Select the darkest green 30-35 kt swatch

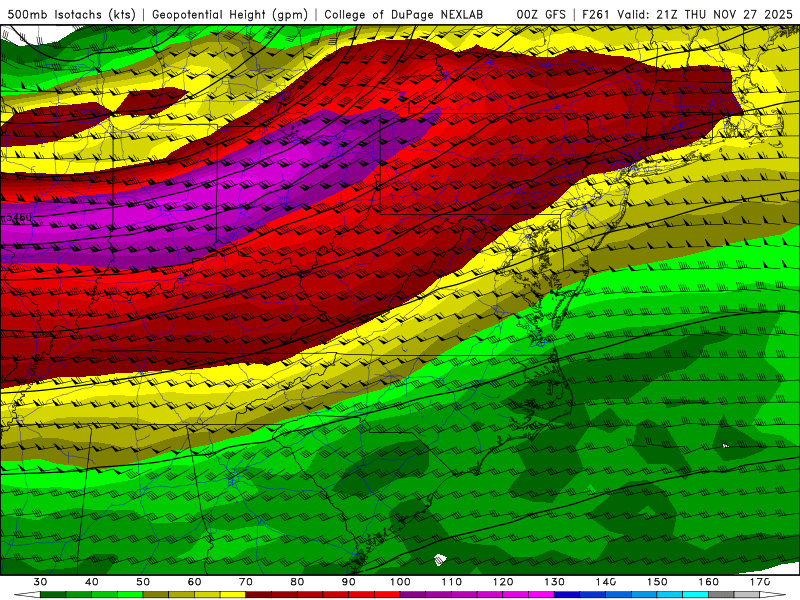53,595
